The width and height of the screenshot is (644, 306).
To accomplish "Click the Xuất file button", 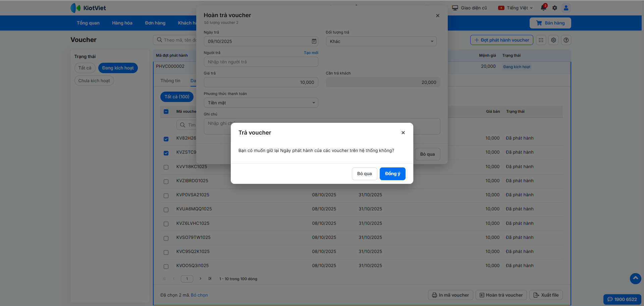I will click(x=546, y=295).
